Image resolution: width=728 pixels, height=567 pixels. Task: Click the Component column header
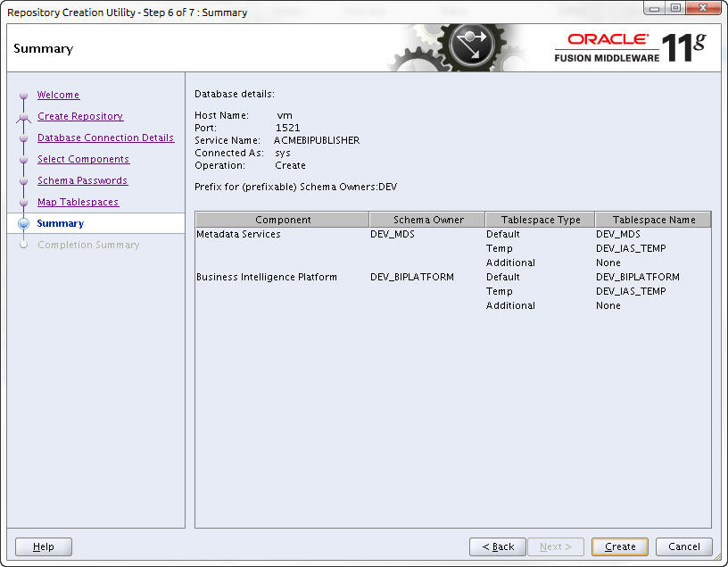[x=282, y=220]
